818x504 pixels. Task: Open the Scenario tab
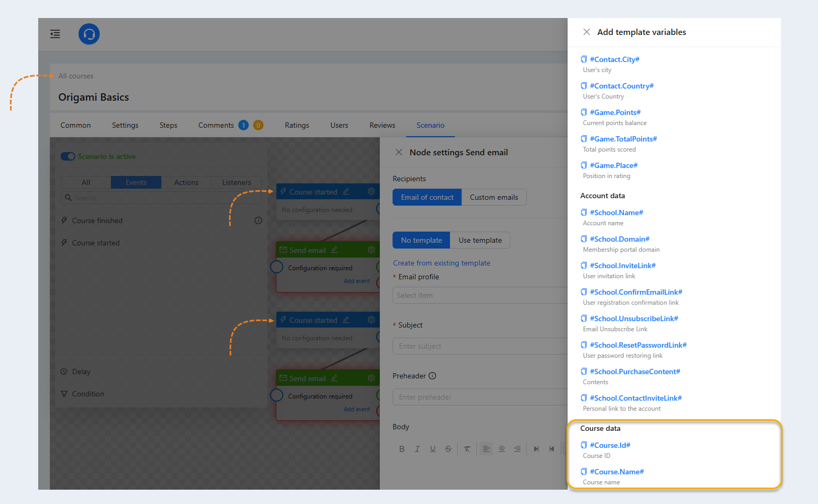(x=430, y=125)
